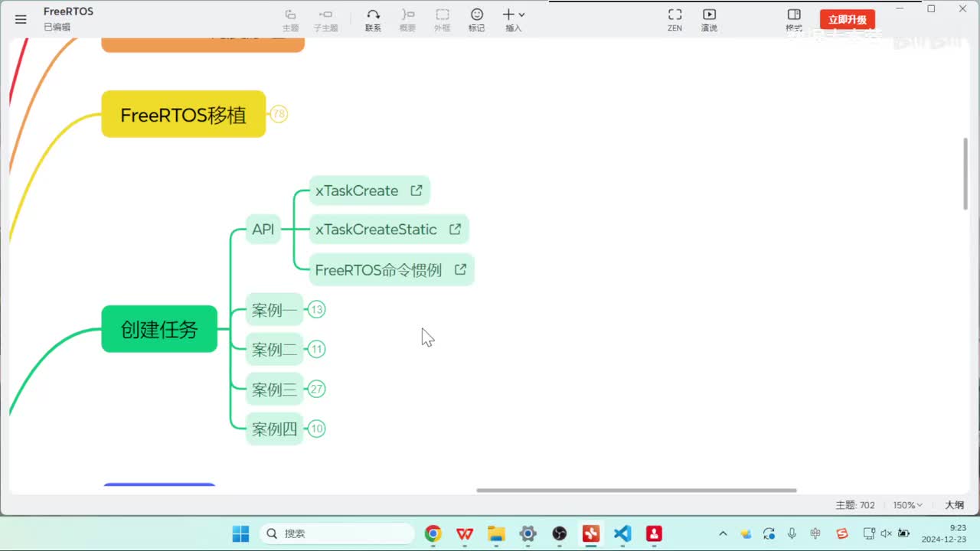Viewport: 980px width, 551px height.
Task: Toggle the 格式 format panel
Action: pos(794,20)
